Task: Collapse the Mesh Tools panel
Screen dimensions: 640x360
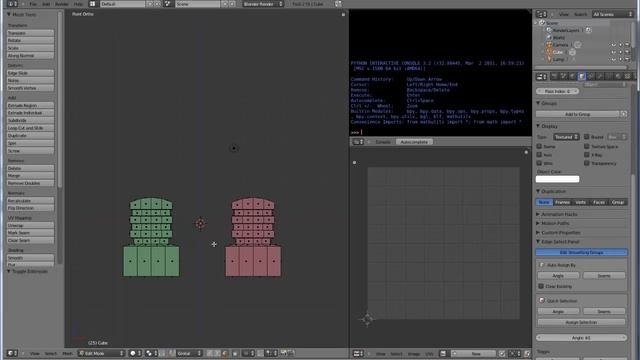Action: click(x=9, y=14)
